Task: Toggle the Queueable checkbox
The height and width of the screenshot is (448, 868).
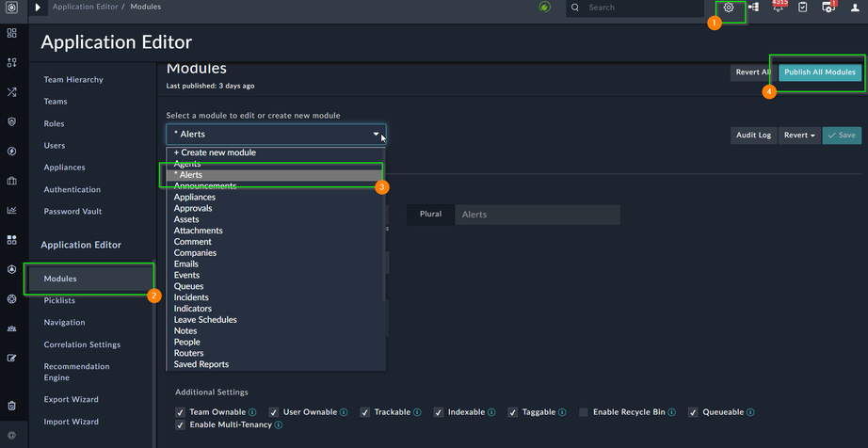Action: click(693, 412)
